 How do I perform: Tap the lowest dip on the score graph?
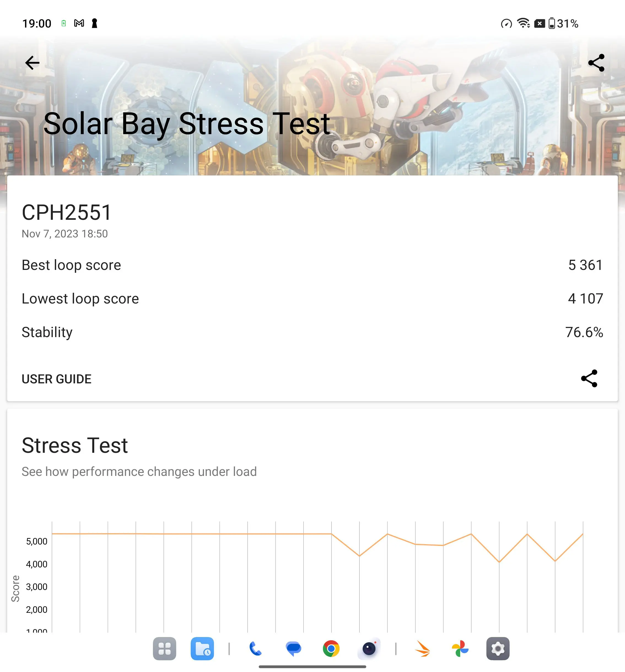499,562
